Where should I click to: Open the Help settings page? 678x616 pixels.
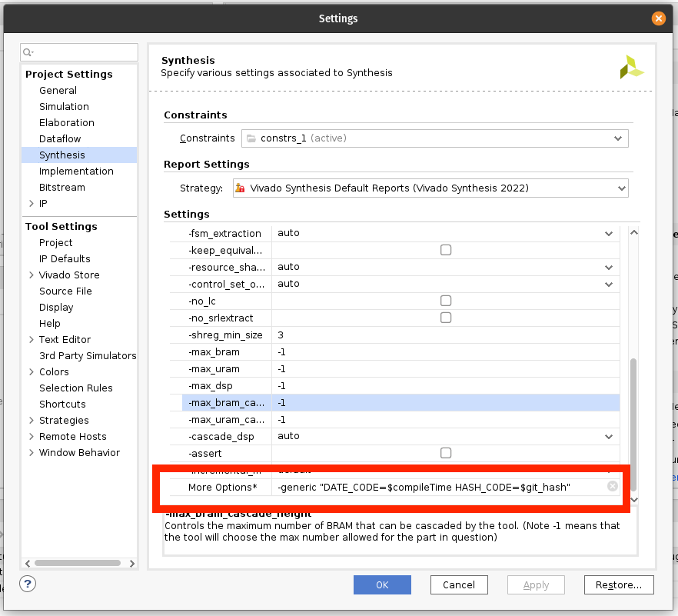(50, 324)
